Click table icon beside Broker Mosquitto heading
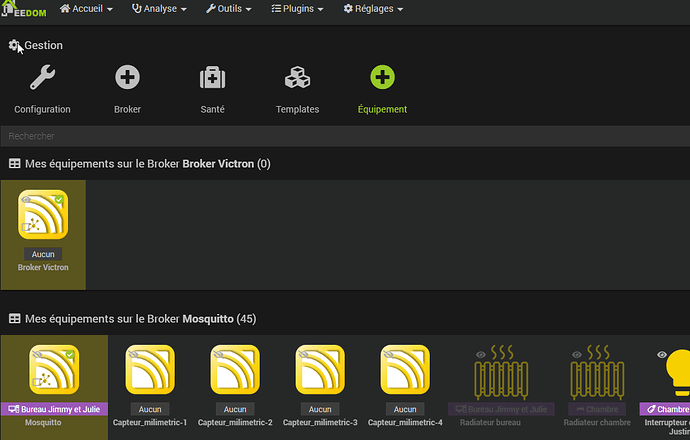690x440 pixels. coord(15,319)
